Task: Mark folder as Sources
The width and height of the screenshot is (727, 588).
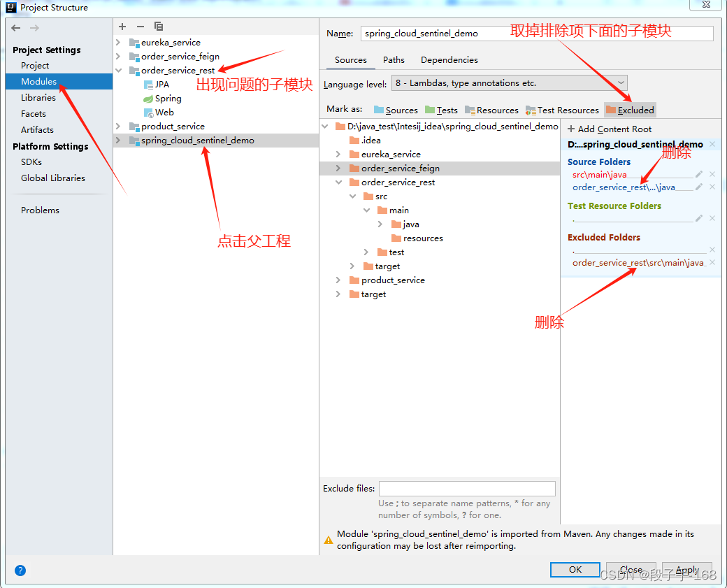Action: [396, 110]
